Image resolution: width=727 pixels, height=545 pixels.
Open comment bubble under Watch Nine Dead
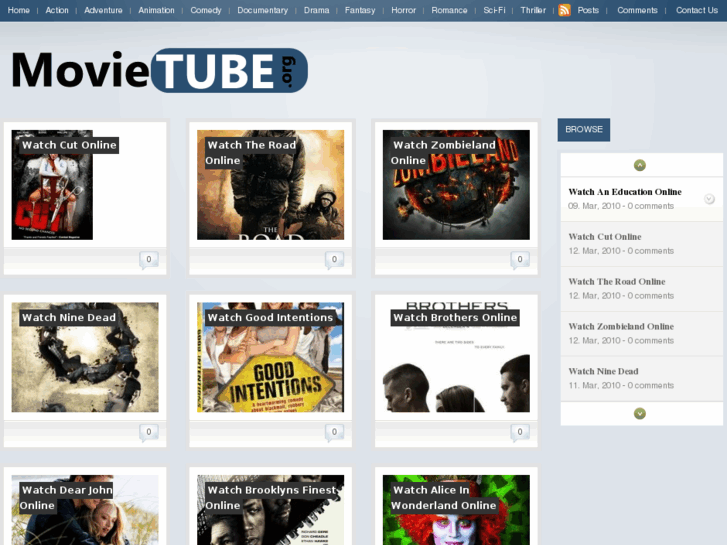[x=149, y=432]
